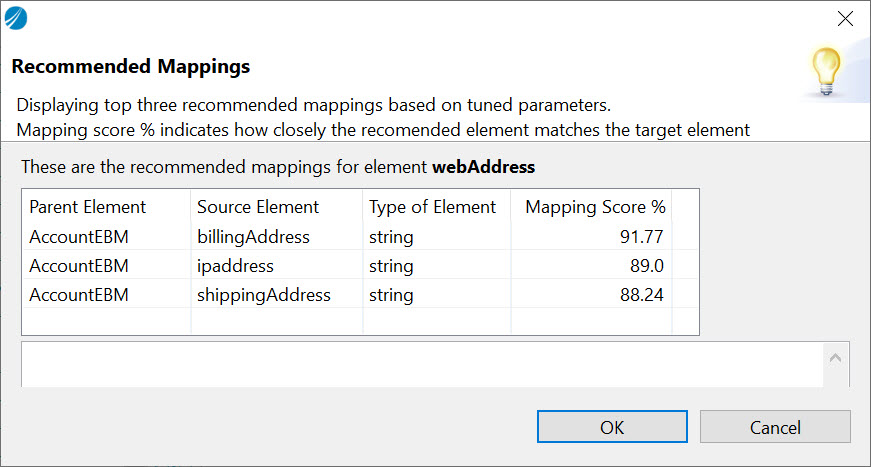The height and width of the screenshot is (467, 871).
Task: Select the shippingAddress source element row
Action: click(263, 295)
